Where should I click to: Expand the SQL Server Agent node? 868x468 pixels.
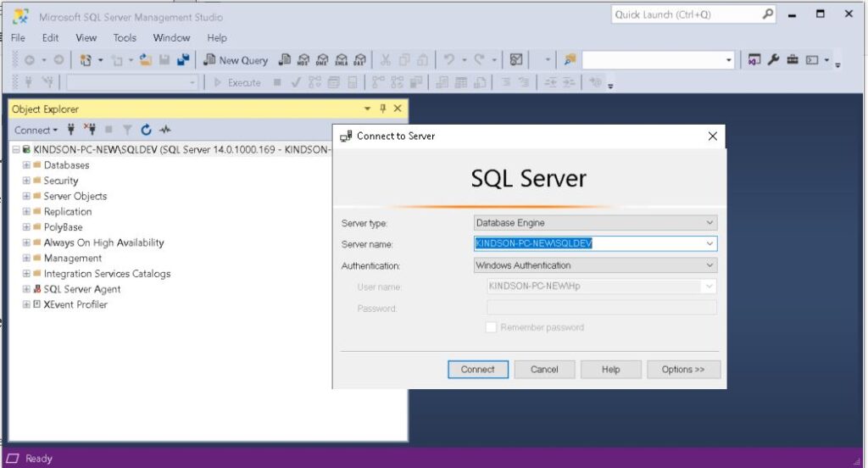point(26,289)
